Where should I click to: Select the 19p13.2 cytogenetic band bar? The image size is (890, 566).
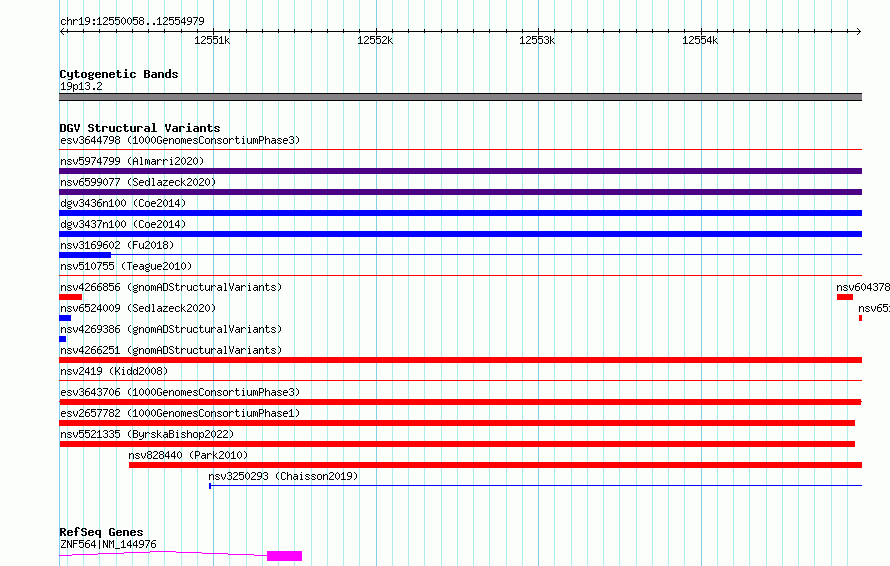coord(460,97)
